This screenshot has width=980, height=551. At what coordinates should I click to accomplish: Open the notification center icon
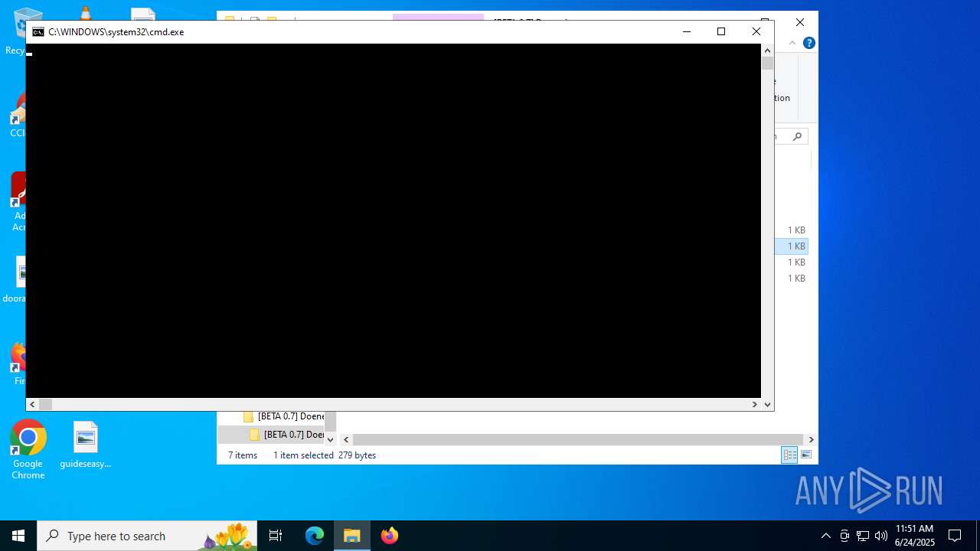pyautogui.click(x=955, y=536)
